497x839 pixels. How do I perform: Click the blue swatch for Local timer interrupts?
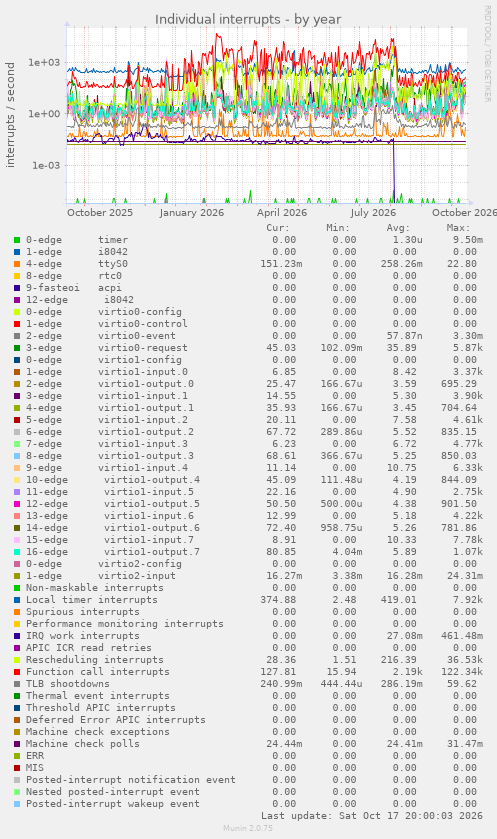[17, 600]
